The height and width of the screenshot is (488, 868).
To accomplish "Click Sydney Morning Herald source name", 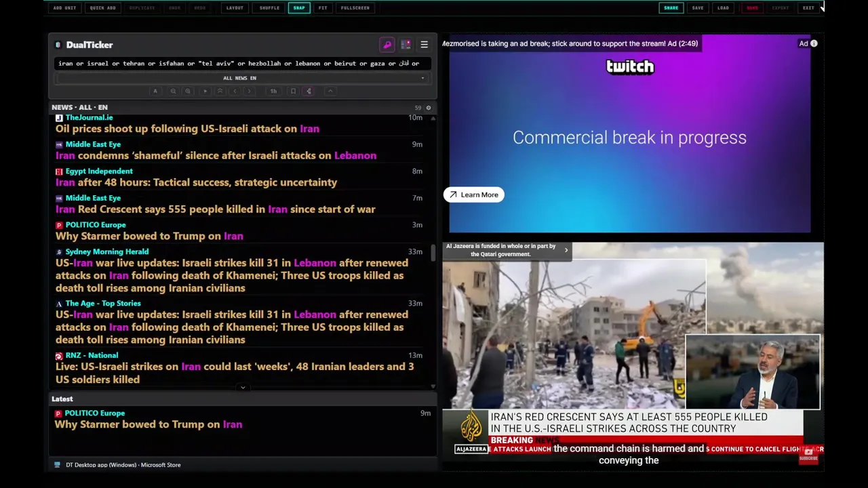I will [x=107, y=252].
